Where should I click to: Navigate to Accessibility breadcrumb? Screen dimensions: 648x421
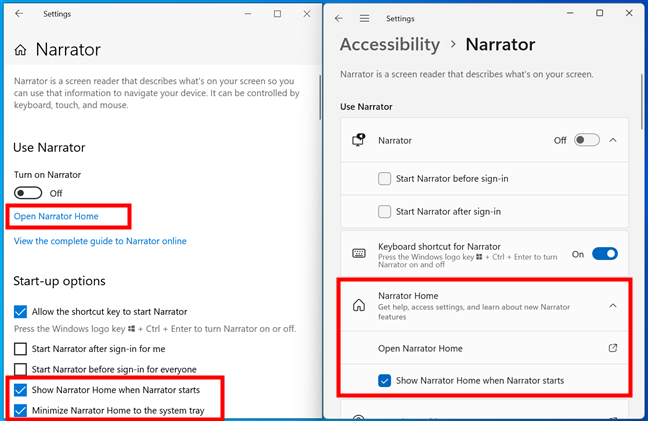(390, 44)
